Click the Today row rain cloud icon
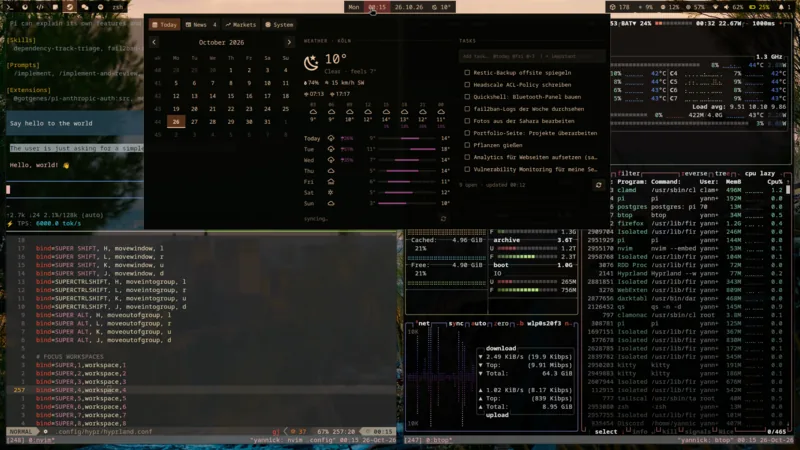This screenshot has height=450, width=800. click(331, 138)
